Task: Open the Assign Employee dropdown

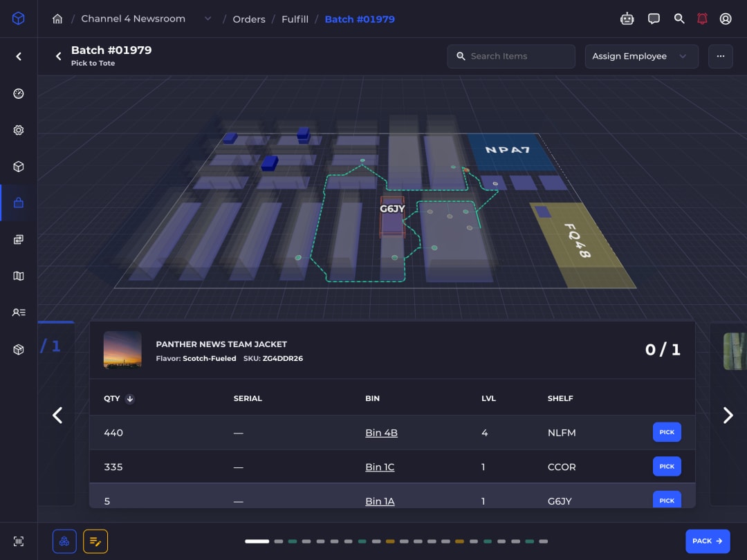Action: (642, 56)
